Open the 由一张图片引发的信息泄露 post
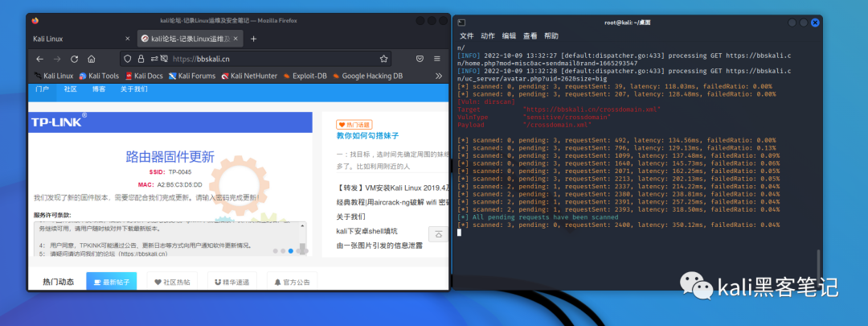 [379, 246]
